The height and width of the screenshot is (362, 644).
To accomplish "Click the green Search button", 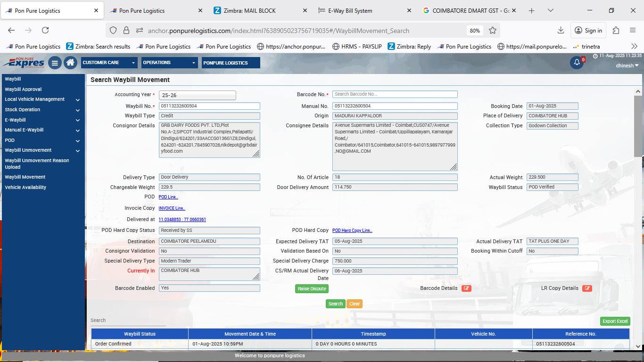I will (335, 304).
